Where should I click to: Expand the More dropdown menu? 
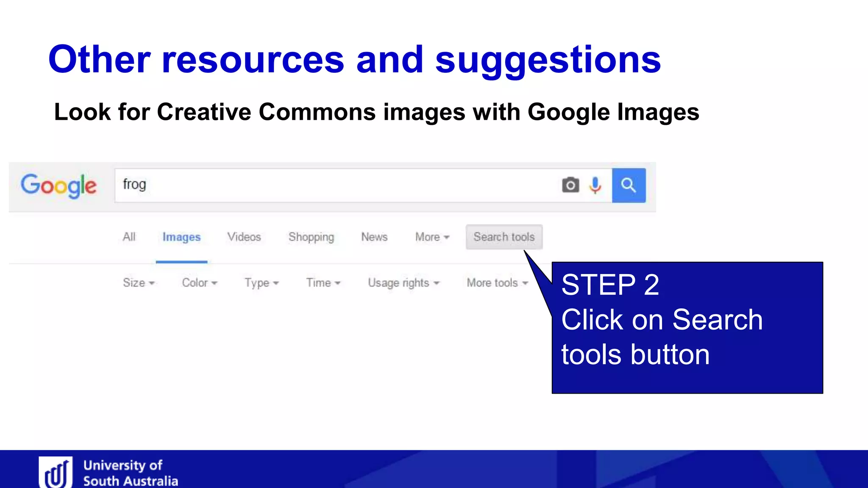432,237
